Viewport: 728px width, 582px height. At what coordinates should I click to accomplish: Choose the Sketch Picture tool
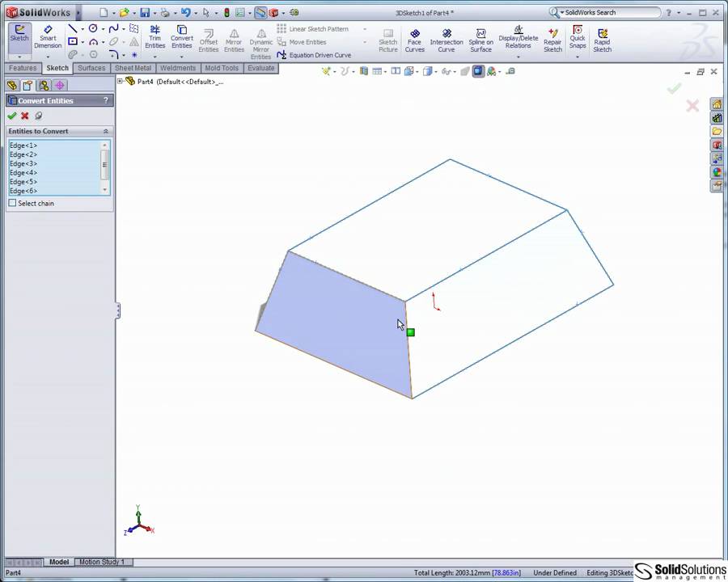point(387,38)
